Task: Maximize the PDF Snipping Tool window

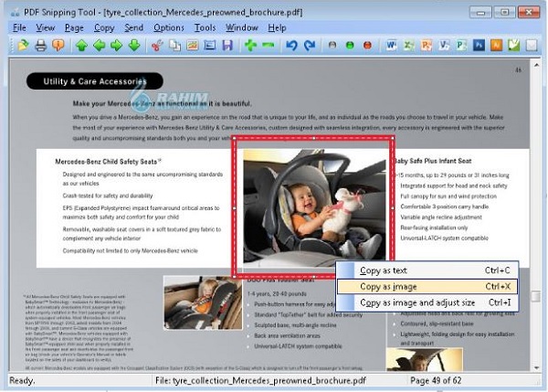Action: click(504, 13)
